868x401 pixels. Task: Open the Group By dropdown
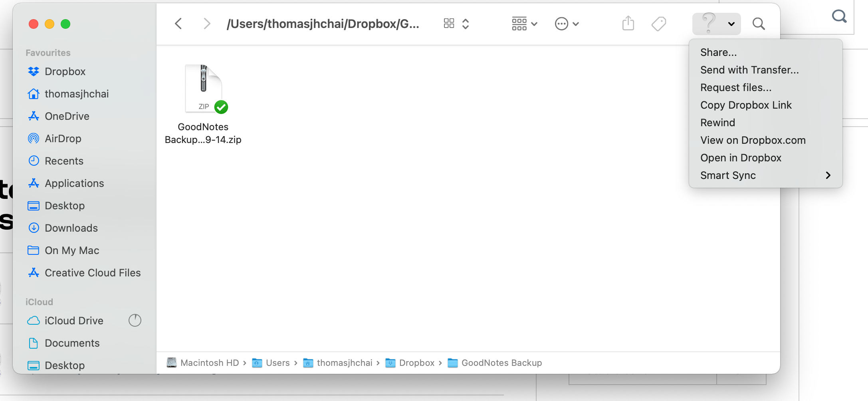(524, 24)
